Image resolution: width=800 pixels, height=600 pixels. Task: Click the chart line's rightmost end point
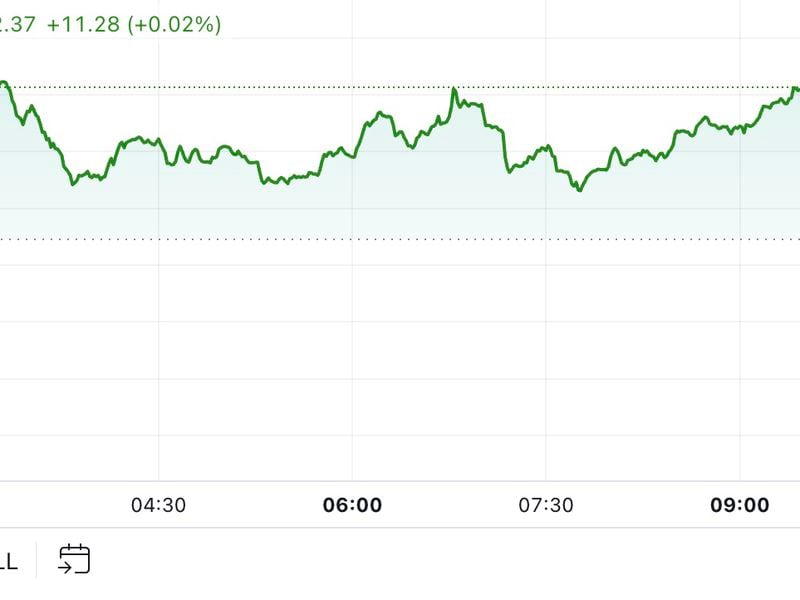pos(797,90)
